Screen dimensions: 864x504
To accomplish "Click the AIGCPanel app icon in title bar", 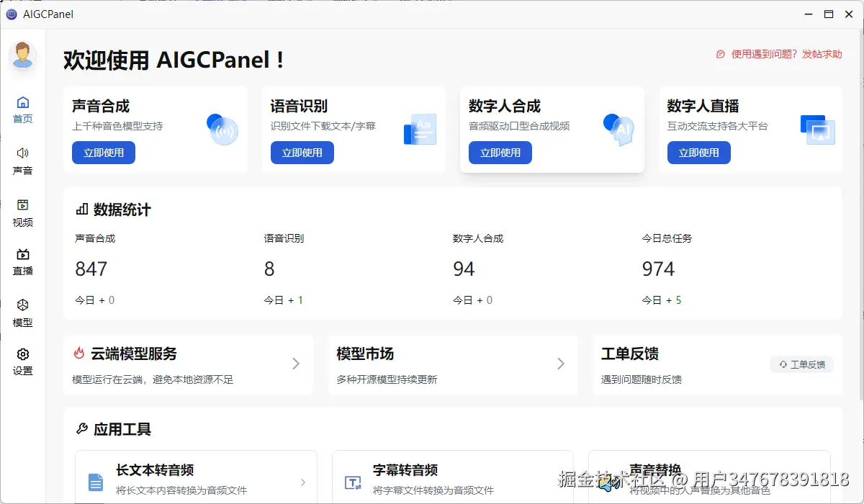I will coord(12,14).
